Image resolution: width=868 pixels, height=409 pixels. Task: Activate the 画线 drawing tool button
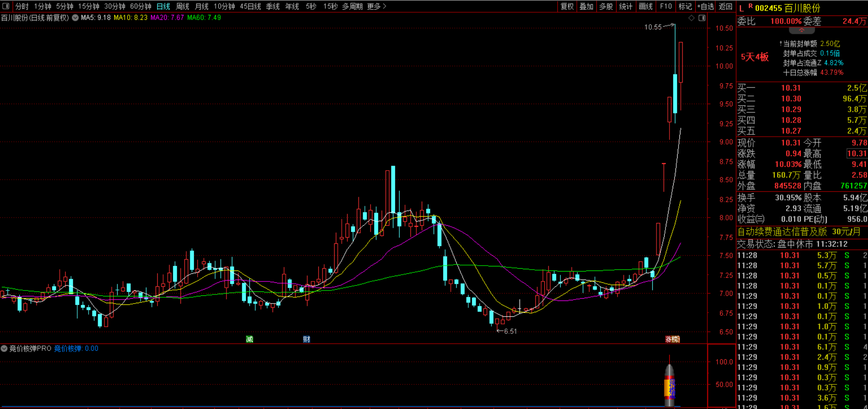[x=646, y=6]
